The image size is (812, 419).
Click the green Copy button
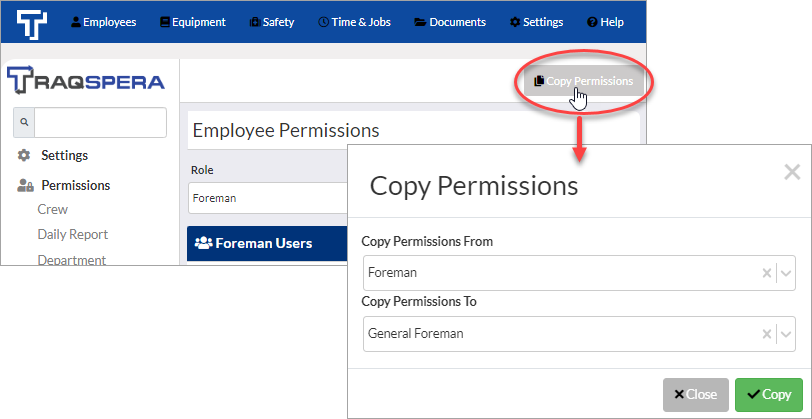(769, 395)
